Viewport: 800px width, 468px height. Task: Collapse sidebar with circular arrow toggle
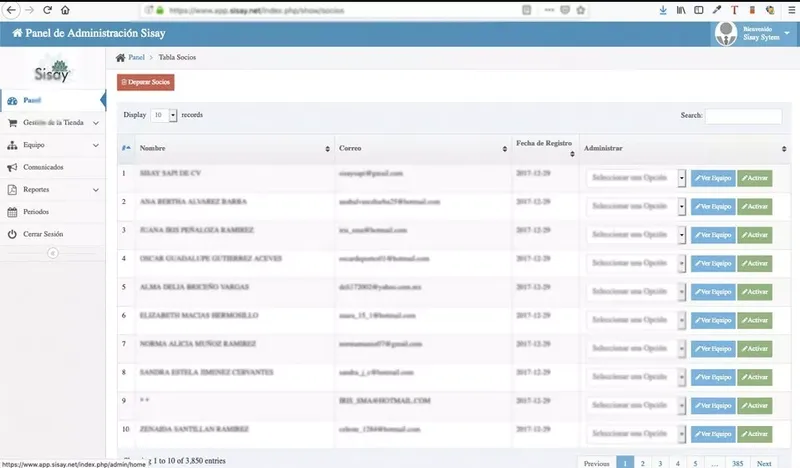point(53,253)
